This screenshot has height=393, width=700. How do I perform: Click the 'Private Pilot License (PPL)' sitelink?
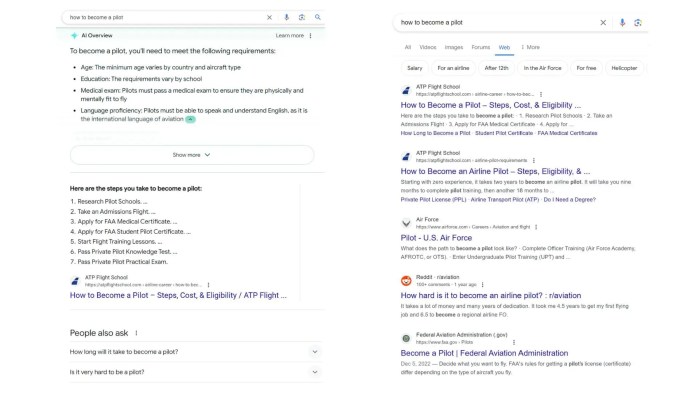[433, 200]
